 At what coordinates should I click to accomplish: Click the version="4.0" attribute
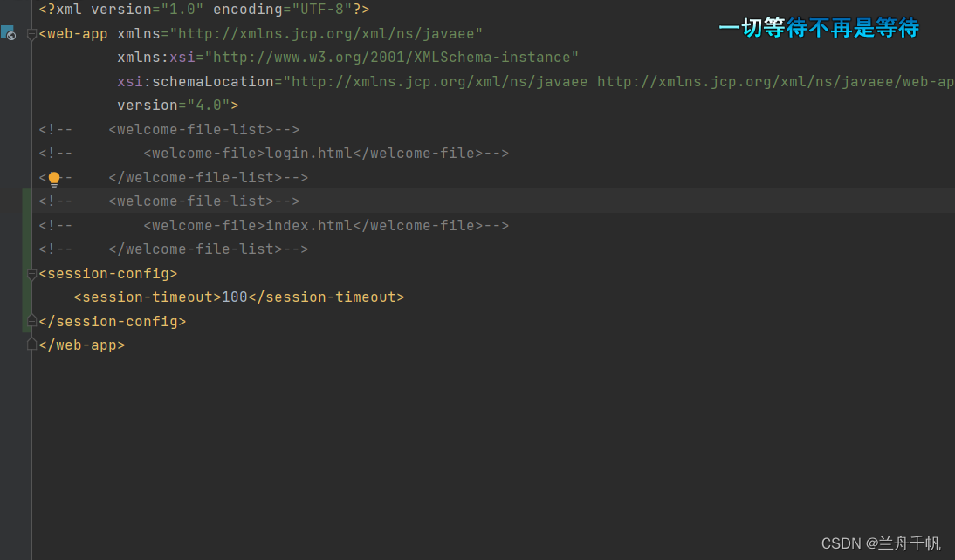(x=174, y=106)
